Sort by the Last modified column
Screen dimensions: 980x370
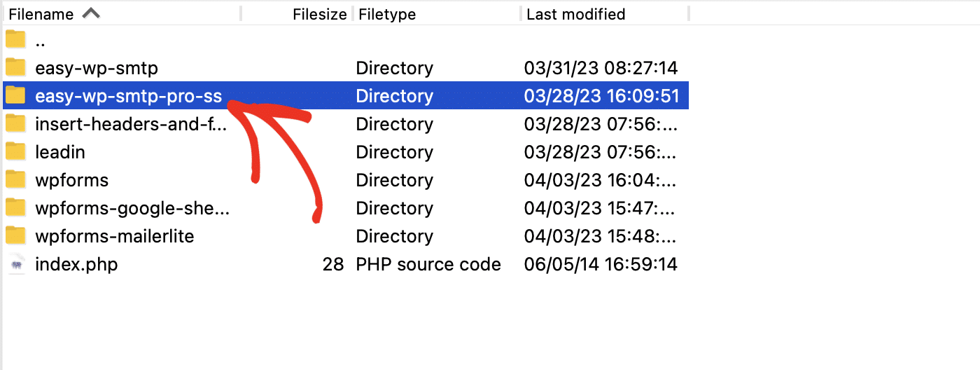[x=576, y=14]
